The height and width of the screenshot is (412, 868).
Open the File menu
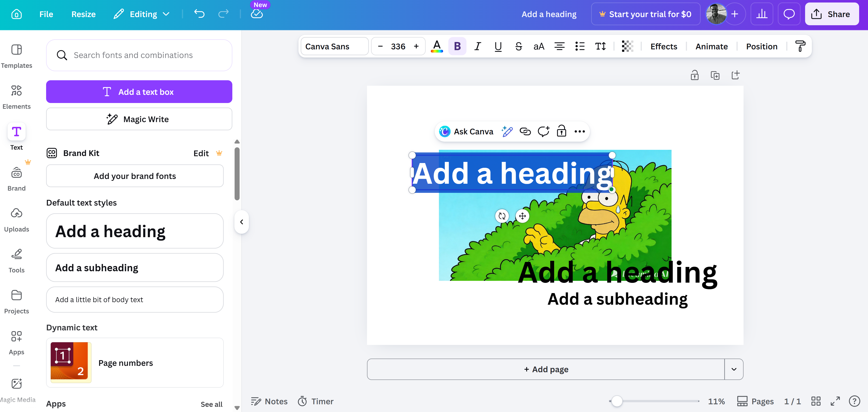pos(46,14)
